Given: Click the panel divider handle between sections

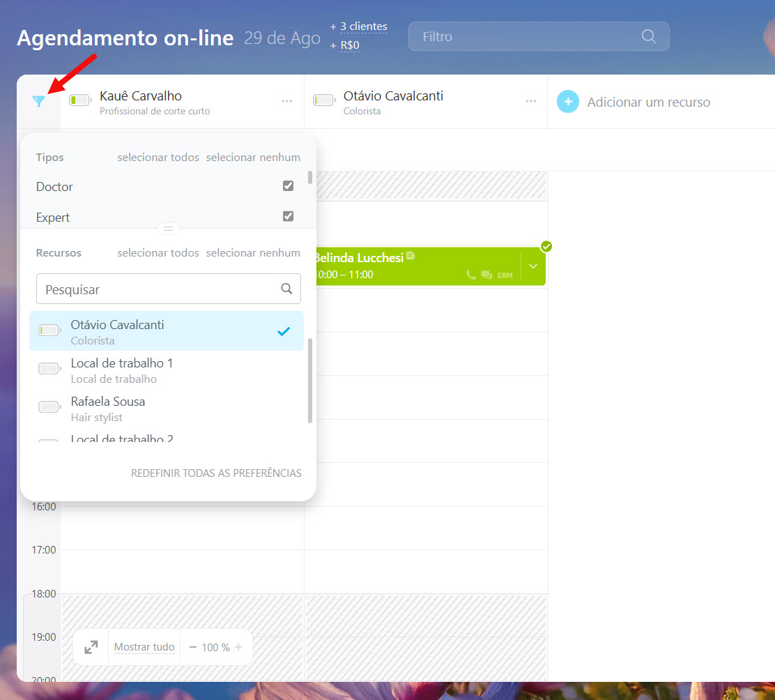Looking at the screenshot, I should click(x=169, y=229).
